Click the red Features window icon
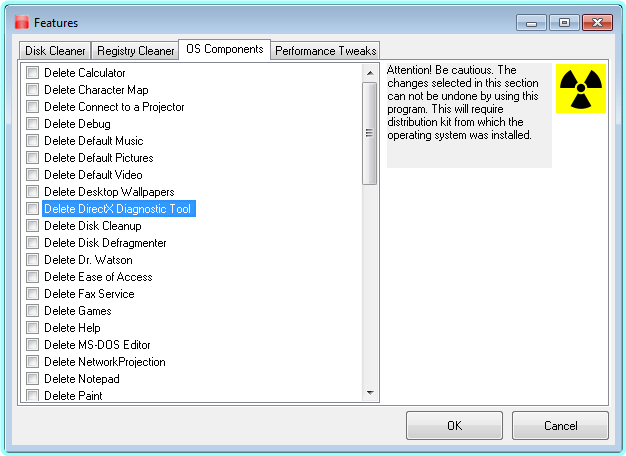Image resolution: width=626 pixels, height=456 pixels. [x=22, y=22]
